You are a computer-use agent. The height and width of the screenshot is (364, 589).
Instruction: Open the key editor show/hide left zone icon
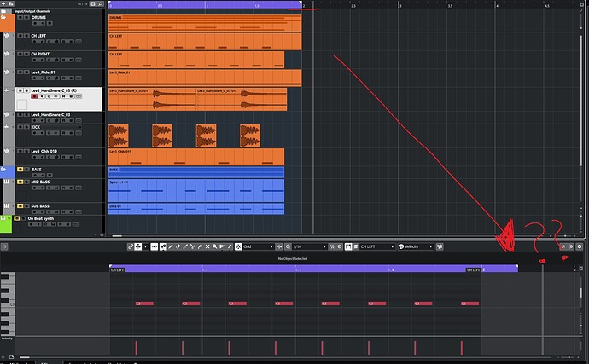pyautogui.click(x=4, y=246)
